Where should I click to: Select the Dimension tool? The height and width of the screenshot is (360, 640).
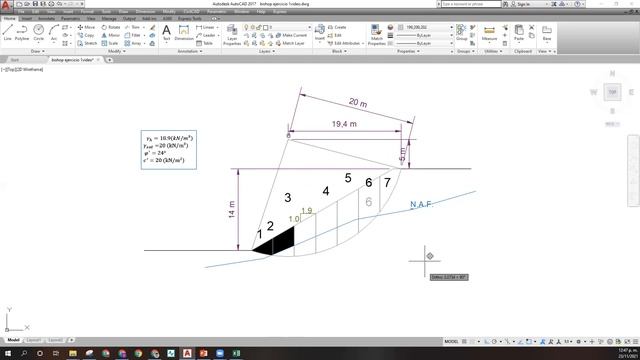[x=184, y=33]
